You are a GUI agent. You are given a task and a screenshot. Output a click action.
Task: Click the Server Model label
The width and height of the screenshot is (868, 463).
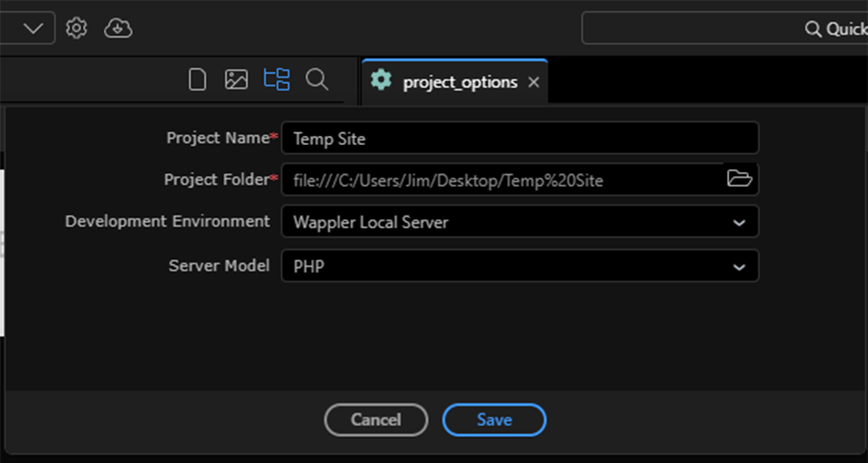pyautogui.click(x=219, y=265)
